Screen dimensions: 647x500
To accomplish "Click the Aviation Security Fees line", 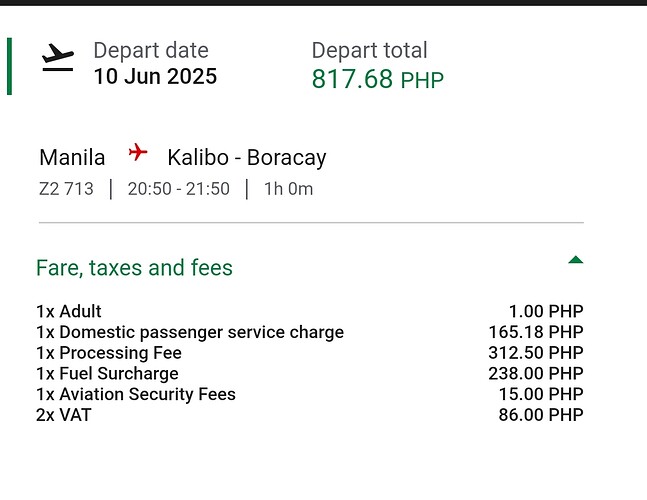I will (310, 394).
